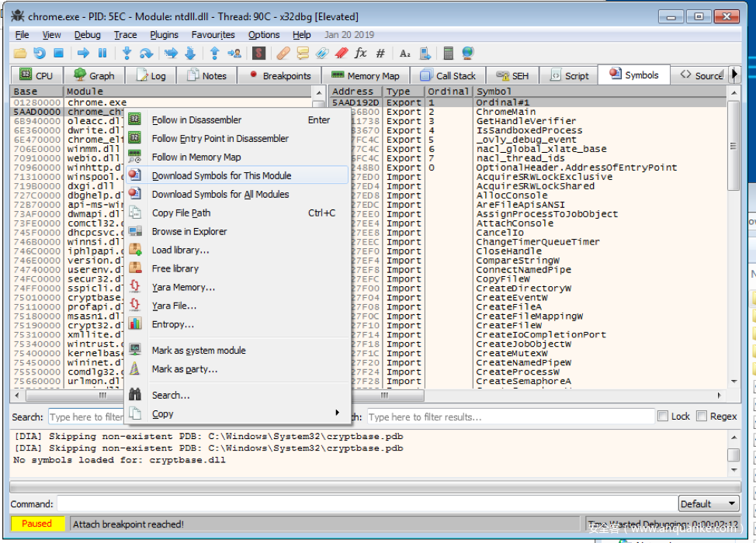Screen dimensions: 756x543
Task: Open the SEH tab
Action: [512, 76]
